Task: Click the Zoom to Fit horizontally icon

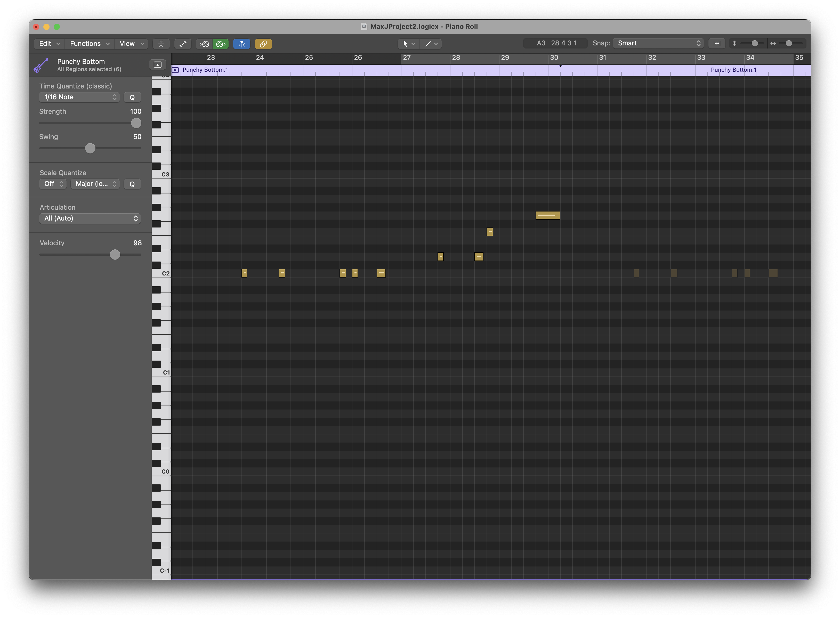Action: click(716, 43)
